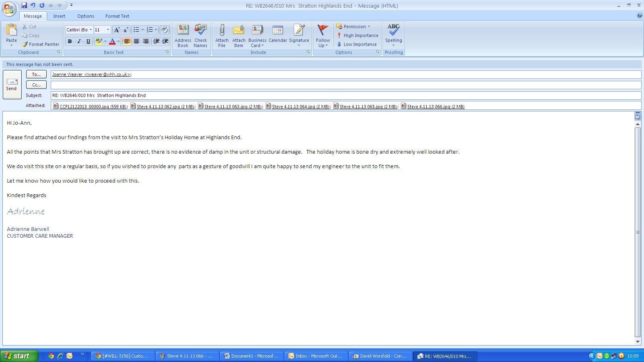Launch Chrome from quick launch bar

tap(51, 356)
